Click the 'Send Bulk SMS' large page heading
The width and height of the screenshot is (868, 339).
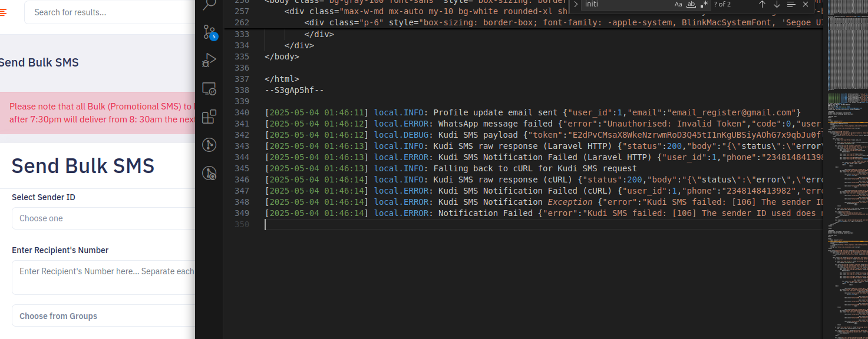click(83, 166)
